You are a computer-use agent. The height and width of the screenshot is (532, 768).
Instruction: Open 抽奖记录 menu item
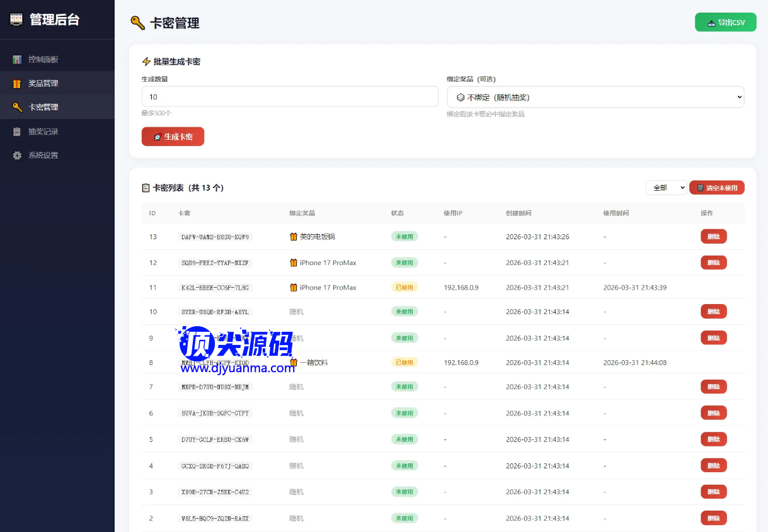click(43, 132)
